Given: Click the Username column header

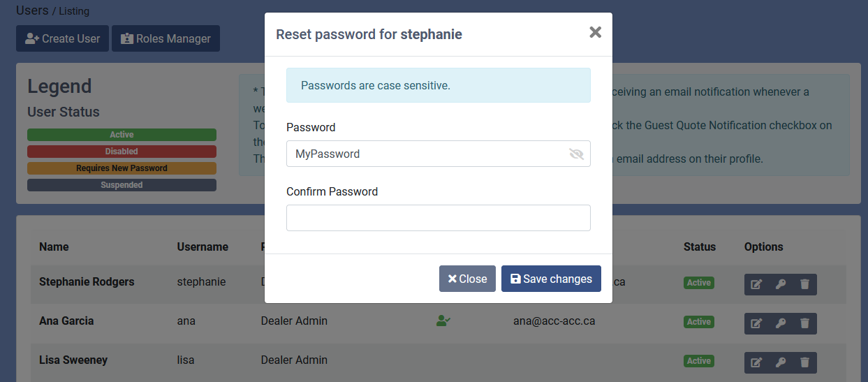Looking at the screenshot, I should coord(203,247).
